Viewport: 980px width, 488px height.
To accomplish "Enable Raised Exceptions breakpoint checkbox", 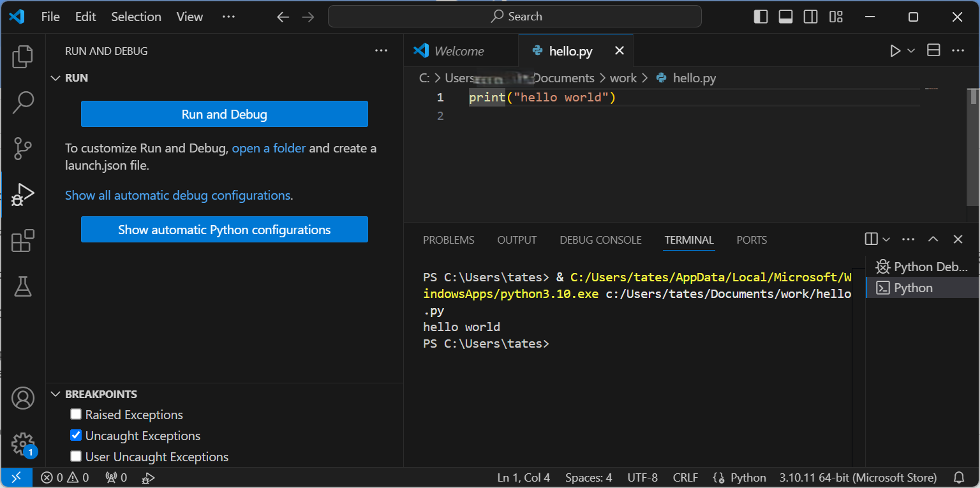I will [x=76, y=415].
